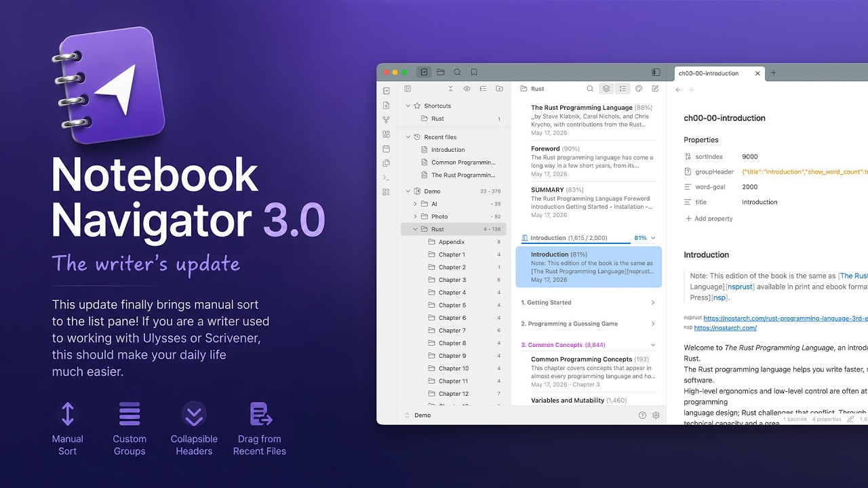This screenshot has width=868, height=488.
Task: Open the command palette terminal ribbon icon
Action: pos(386,178)
